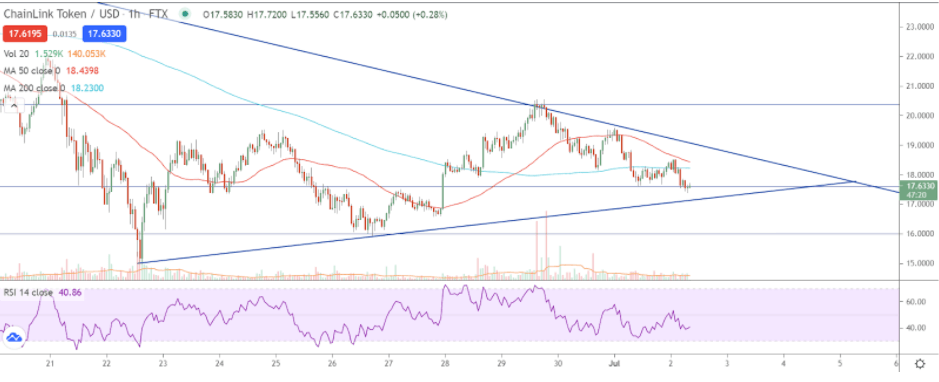939x382 pixels.
Task: Click date 25 on the time axis
Action: click(276, 364)
